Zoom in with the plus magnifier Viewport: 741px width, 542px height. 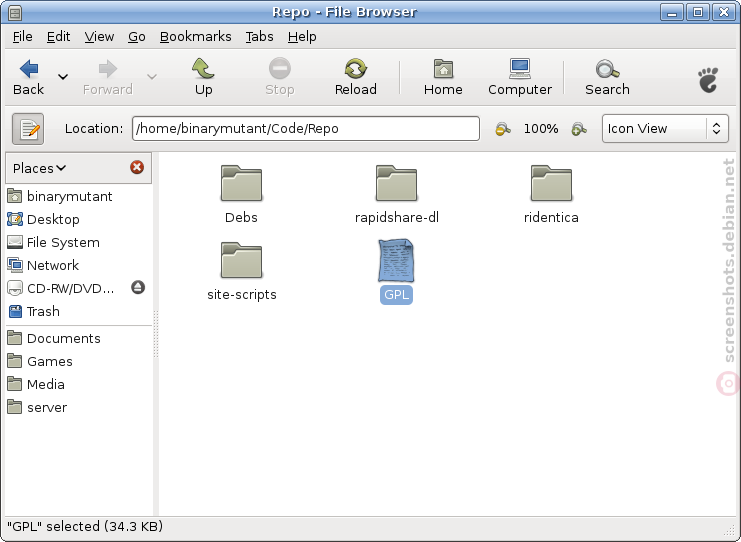coord(579,129)
